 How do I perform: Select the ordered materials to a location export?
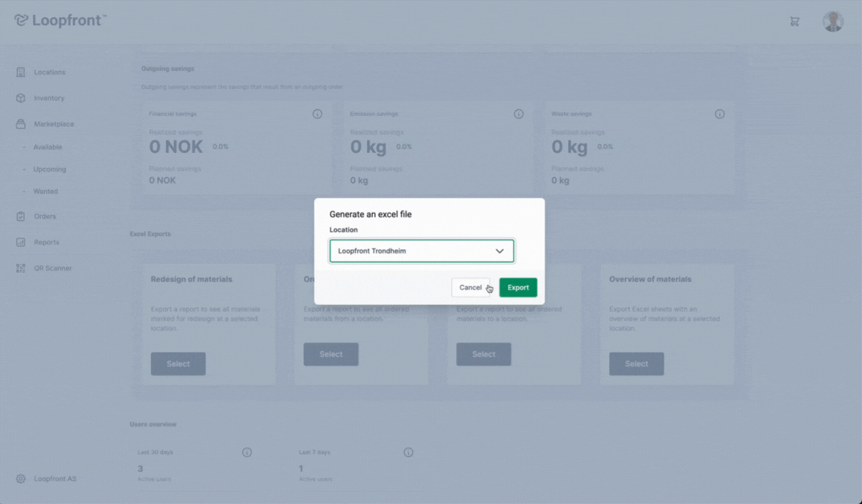[x=483, y=354]
